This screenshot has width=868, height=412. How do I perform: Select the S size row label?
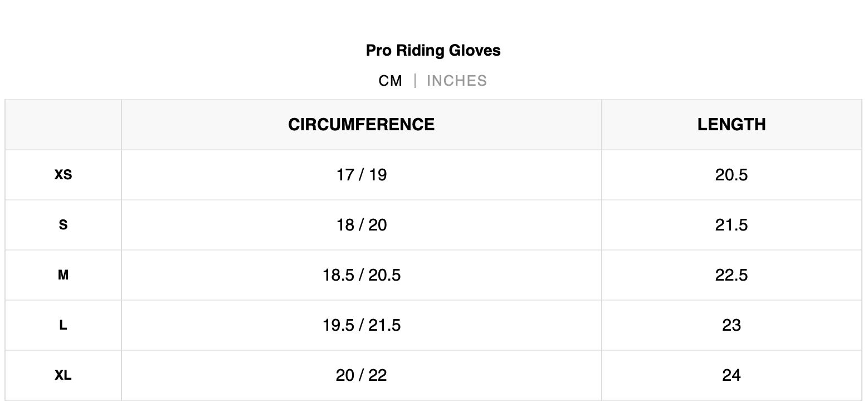click(63, 225)
